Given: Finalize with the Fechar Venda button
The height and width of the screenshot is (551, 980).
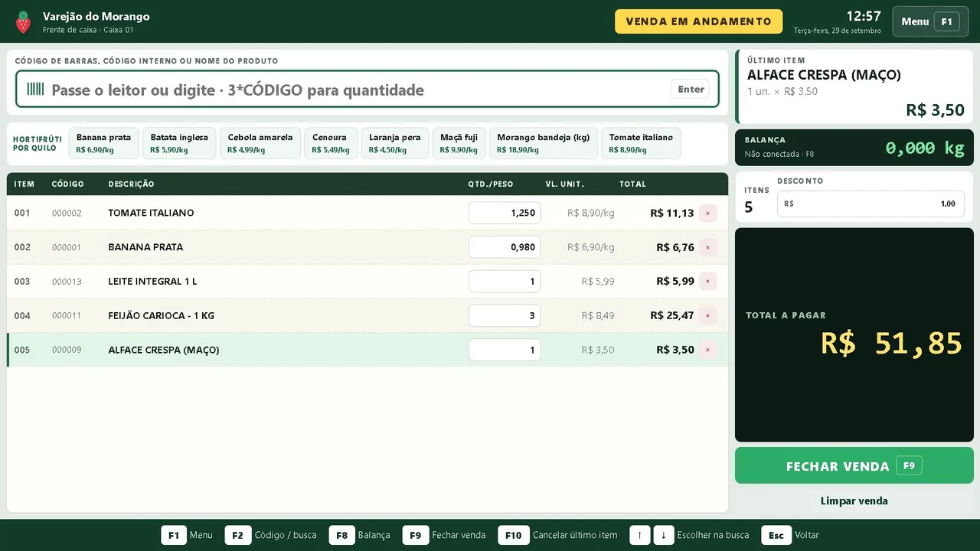Looking at the screenshot, I should pos(854,465).
